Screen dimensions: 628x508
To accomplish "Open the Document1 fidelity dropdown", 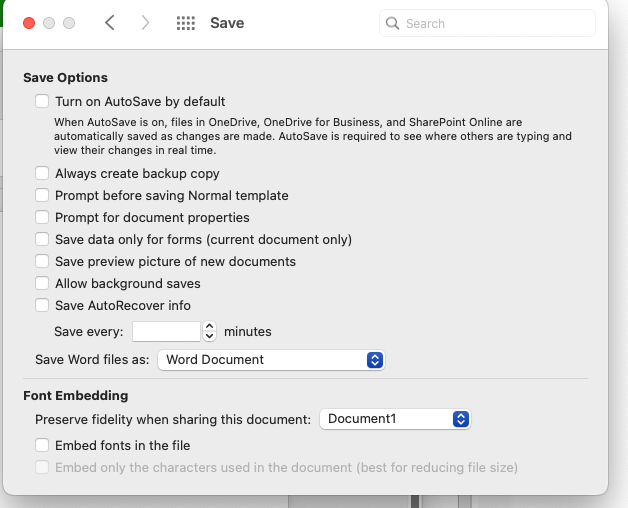I will [x=395, y=419].
